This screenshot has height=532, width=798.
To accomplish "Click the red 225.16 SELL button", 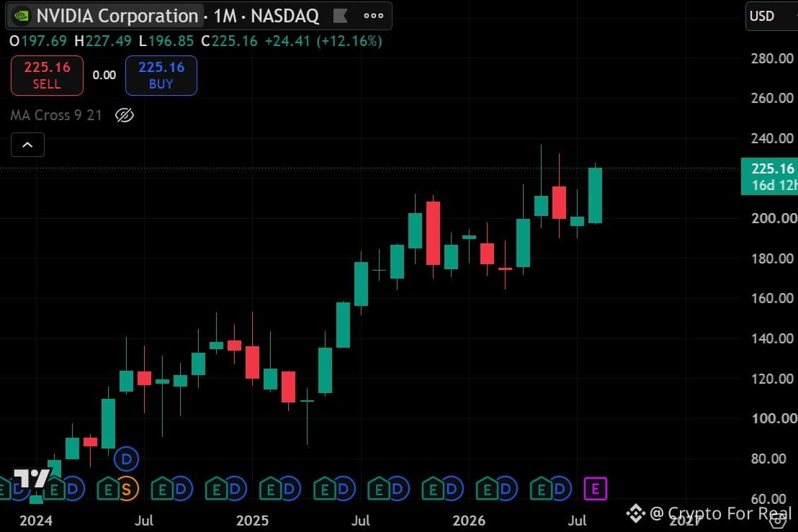I will 47,76.
